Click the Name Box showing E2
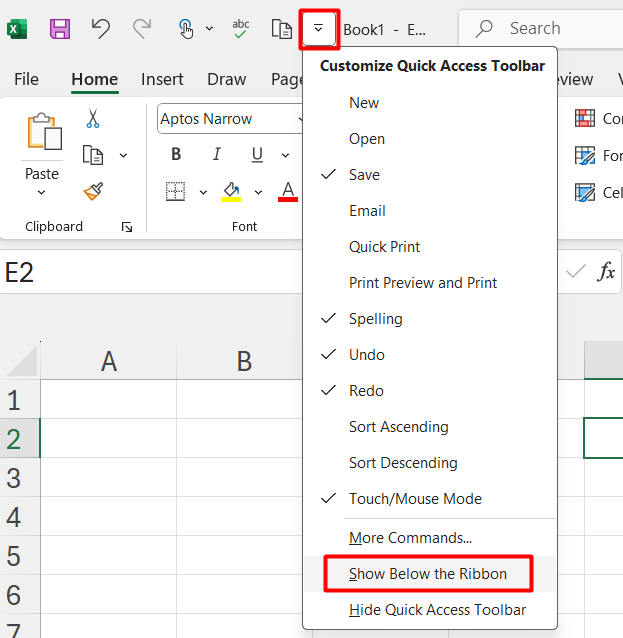This screenshot has width=623, height=638. point(151,272)
